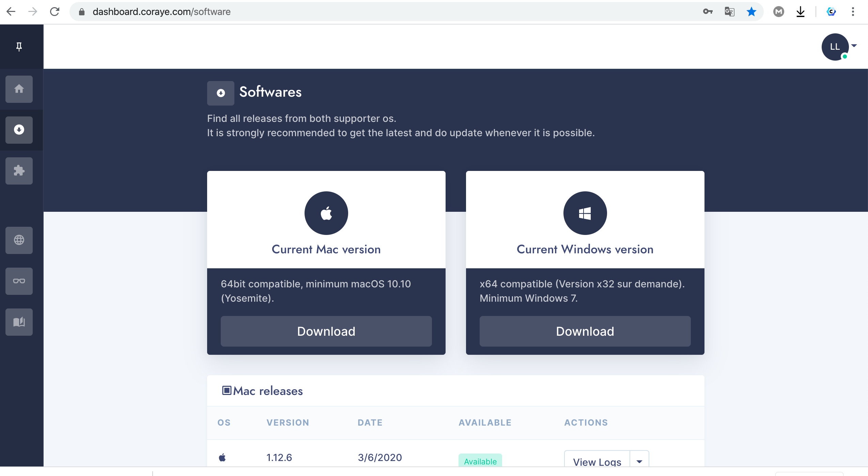The height and width of the screenshot is (476, 868).
Task: Open the Home sidebar icon
Action: coord(19,89)
